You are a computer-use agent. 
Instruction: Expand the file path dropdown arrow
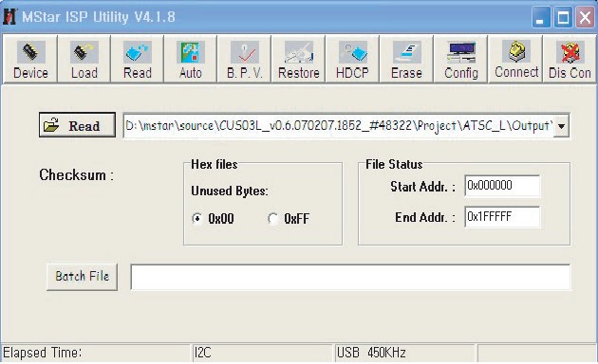[x=561, y=126]
